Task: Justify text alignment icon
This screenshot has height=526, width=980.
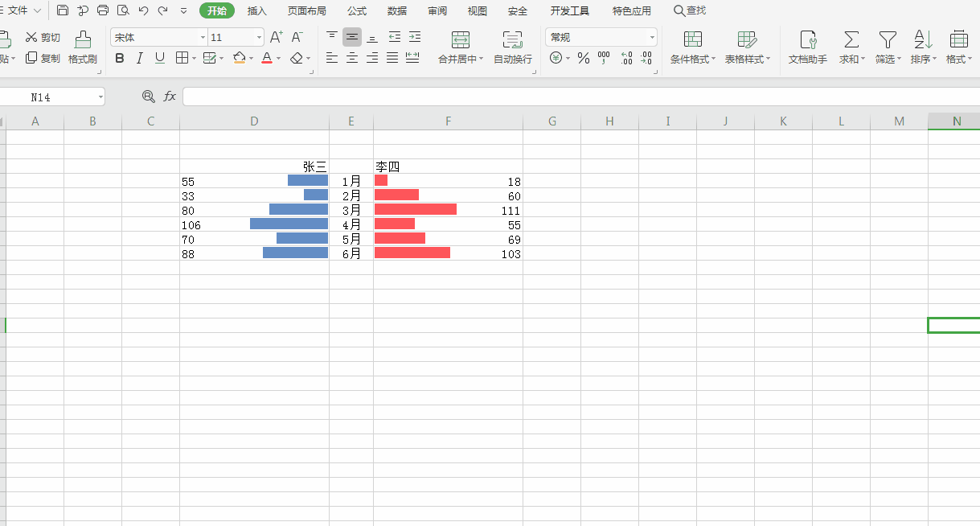Action: tap(392, 58)
